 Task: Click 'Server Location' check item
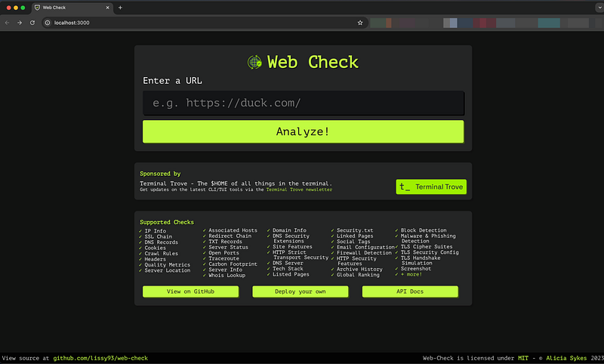pyautogui.click(x=167, y=270)
